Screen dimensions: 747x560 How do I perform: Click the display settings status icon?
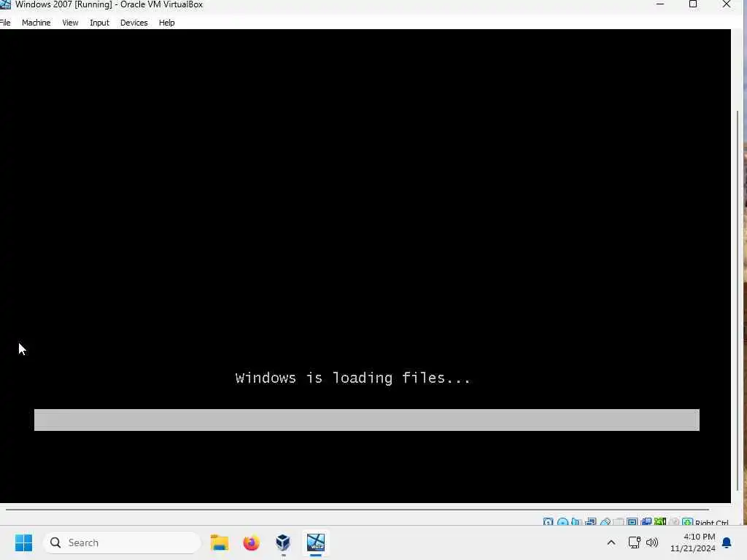(632, 522)
